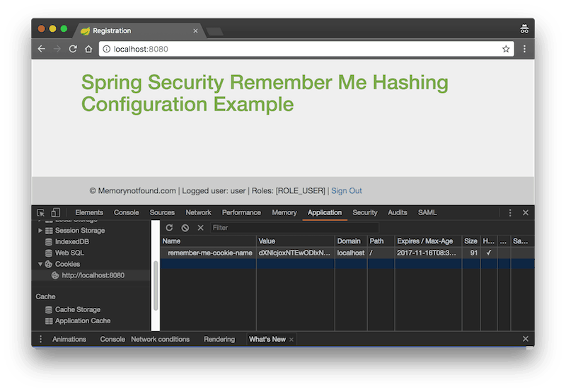Clear all cookies with the block icon
566x392 pixels.
point(185,228)
